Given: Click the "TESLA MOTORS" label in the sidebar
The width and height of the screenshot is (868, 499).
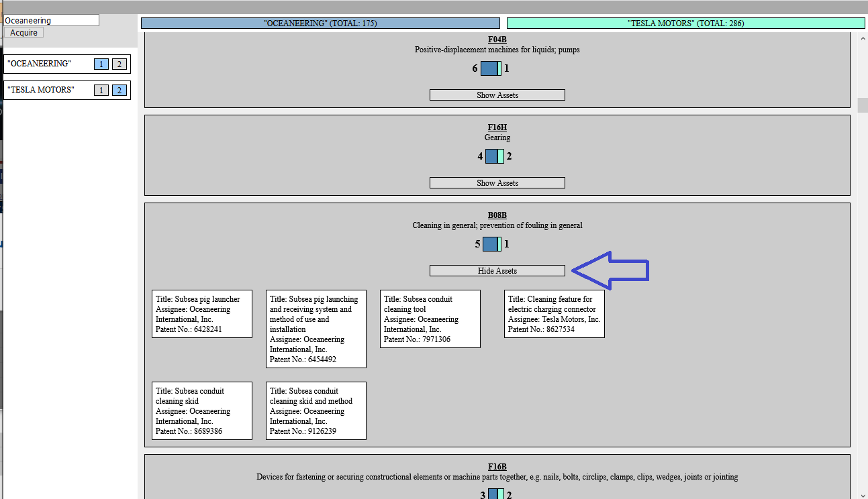Looking at the screenshot, I should coord(41,91).
